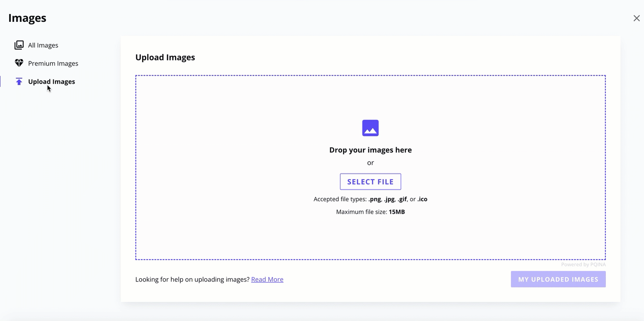Click the 'Images' dialog title
644x321 pixels.
(27, 18)
